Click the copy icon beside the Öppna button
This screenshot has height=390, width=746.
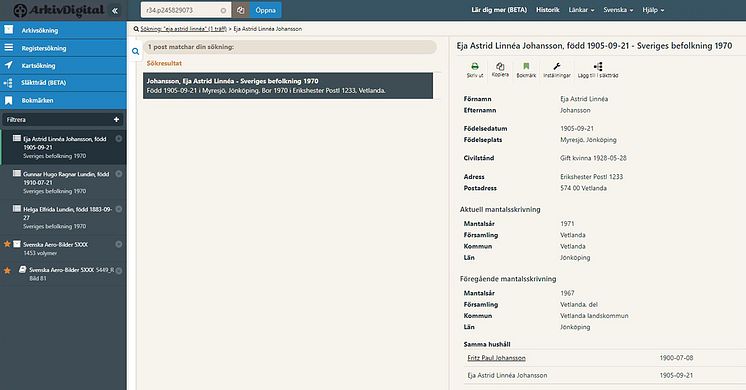point(241,10)
